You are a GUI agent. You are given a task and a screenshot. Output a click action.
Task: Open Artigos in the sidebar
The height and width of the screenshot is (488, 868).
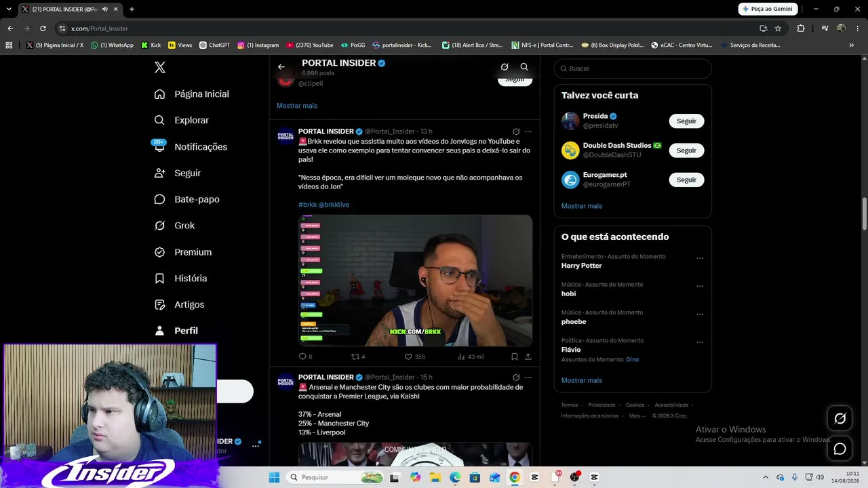click(179, 305)
